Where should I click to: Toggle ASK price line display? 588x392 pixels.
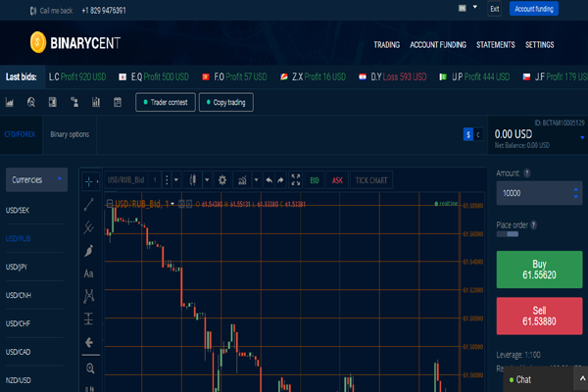pos(337,180)
